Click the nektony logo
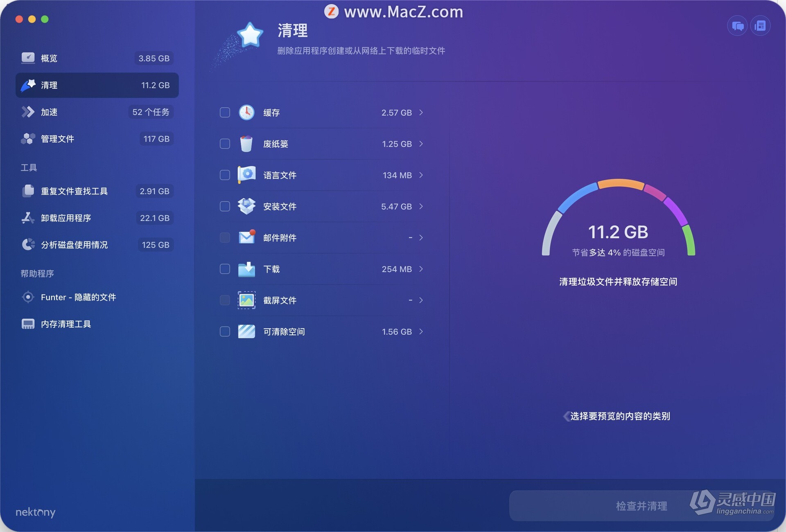Screen dimensions: 786x532 click(36, 512)
